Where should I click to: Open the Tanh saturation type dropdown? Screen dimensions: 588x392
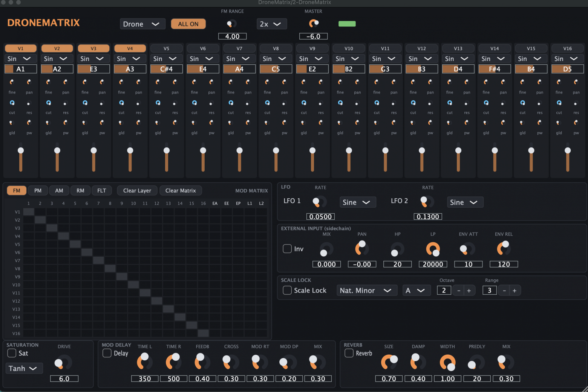[24, 369]
